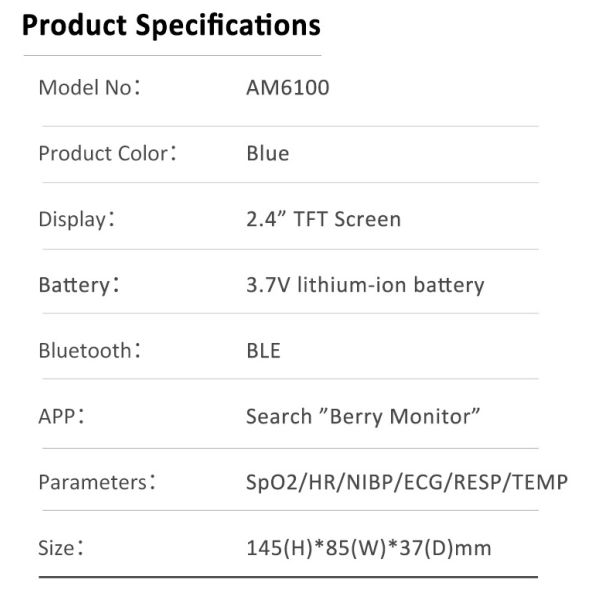Click the AM6100 model number value
The height and width of the screenshot is (600, 600).
[287, 87]
